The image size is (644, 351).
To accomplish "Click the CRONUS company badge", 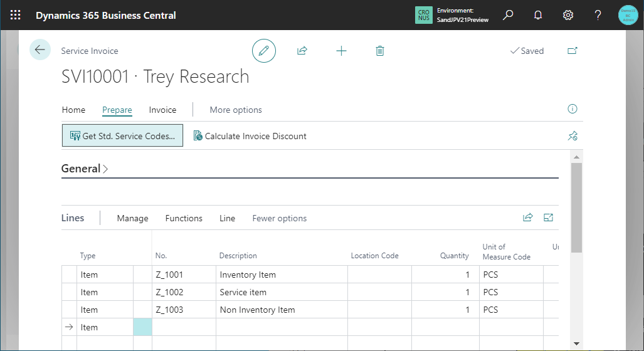I will point(423,15).
